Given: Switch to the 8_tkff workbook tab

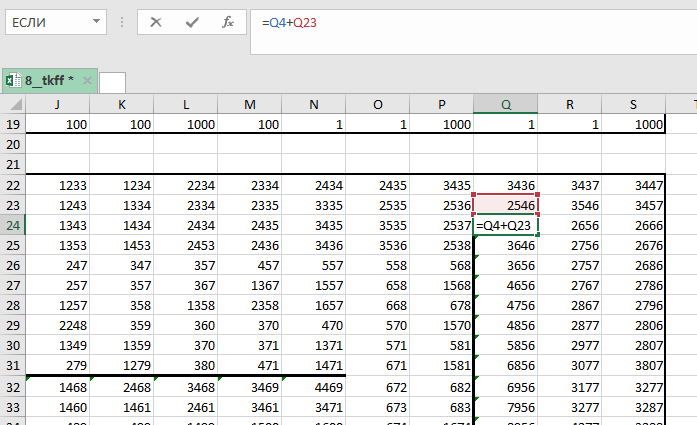Looking at the screenshot, I should pos(50,80).
